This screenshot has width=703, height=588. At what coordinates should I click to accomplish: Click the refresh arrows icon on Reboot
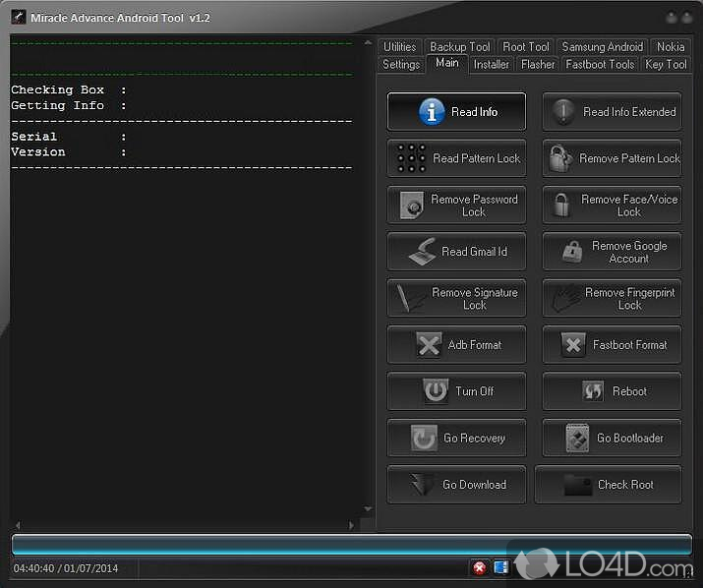[x=593, y=391]
